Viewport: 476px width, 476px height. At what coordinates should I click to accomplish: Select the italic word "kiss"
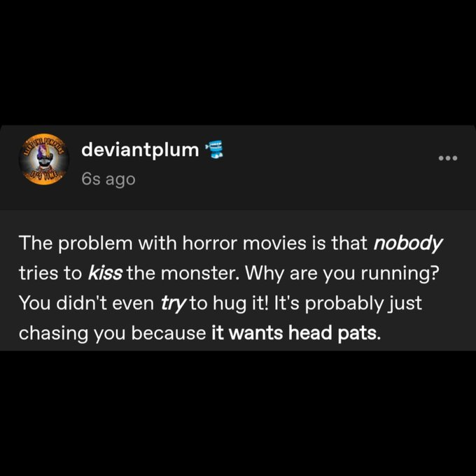click(x=105, y=273)
